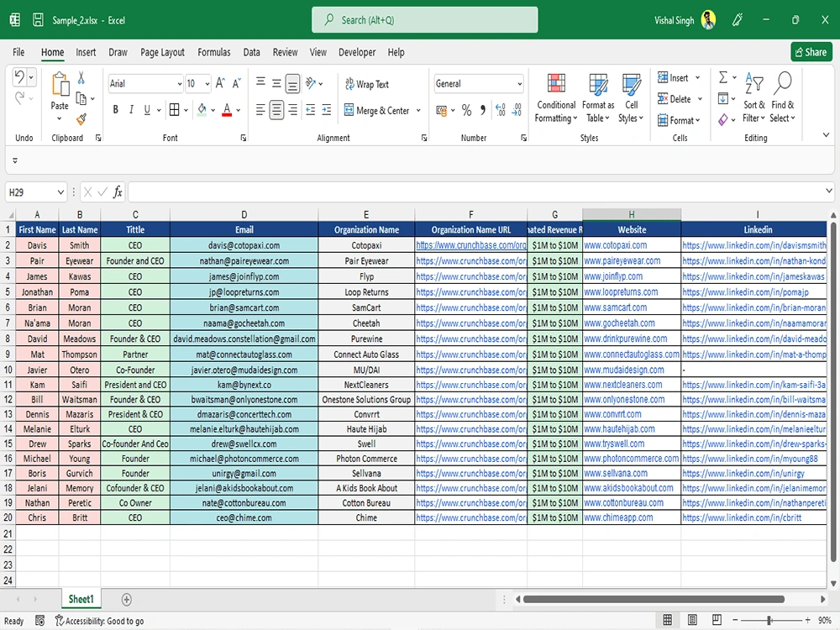Click the Save icon in title bar
The image size is (840, 630).
pos(38,20)
